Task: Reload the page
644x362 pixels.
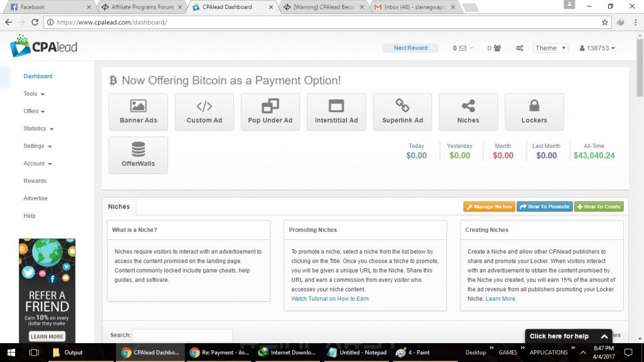Action: [35, 22]
